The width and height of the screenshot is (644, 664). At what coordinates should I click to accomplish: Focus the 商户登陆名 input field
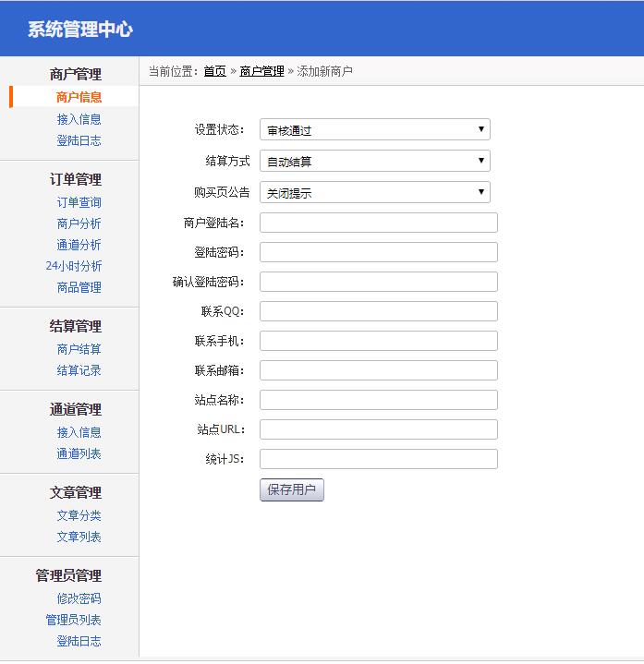[x=378, y=223]
